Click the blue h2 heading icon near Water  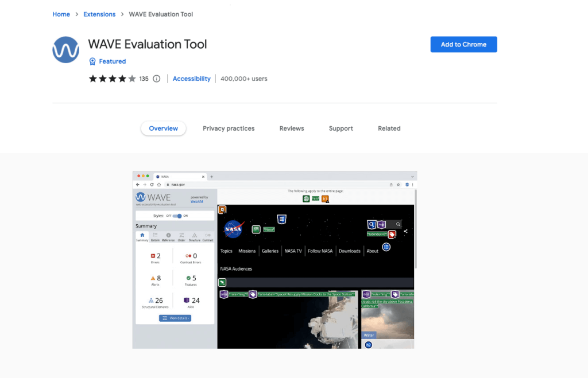point(369,345)
